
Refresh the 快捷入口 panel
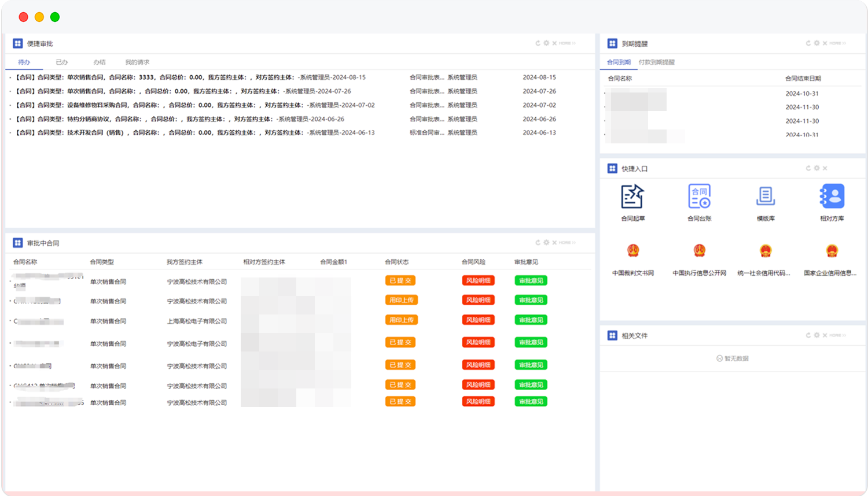pos(808,168)
